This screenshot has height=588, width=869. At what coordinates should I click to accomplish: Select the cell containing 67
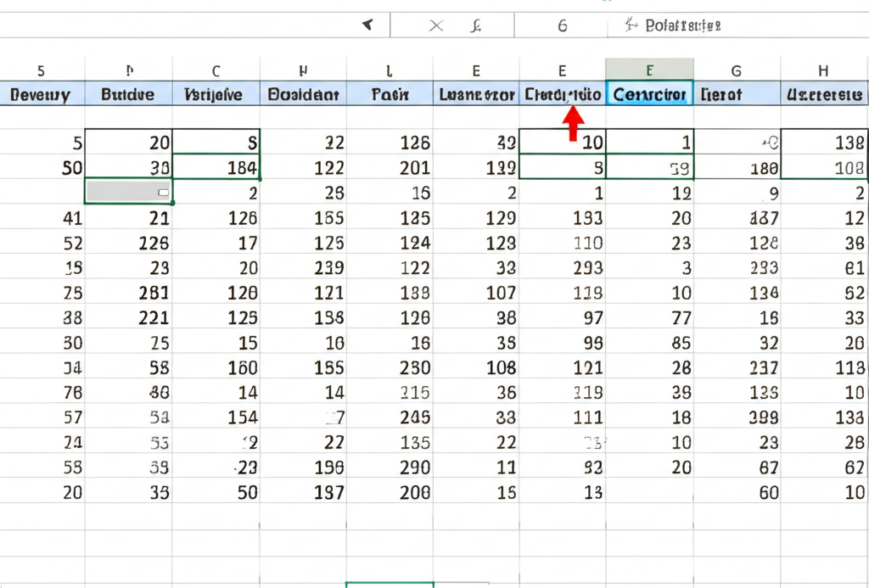(x=737, y=468)
